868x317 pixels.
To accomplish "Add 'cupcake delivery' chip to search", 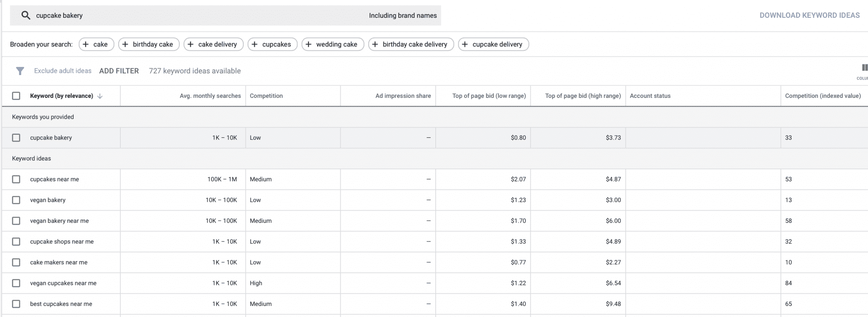I will click(x=493, y=44).
